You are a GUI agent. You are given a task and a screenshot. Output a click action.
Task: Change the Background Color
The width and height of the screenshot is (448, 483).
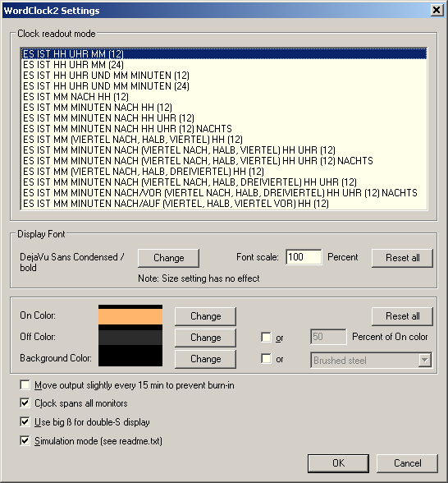pos(205,359)
